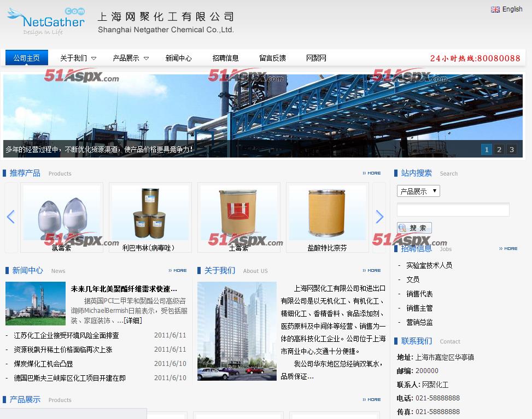The height and width of the screenshot is (419, 532).
Task: Go to 公司主页 tab
Action: click(27, 58)
